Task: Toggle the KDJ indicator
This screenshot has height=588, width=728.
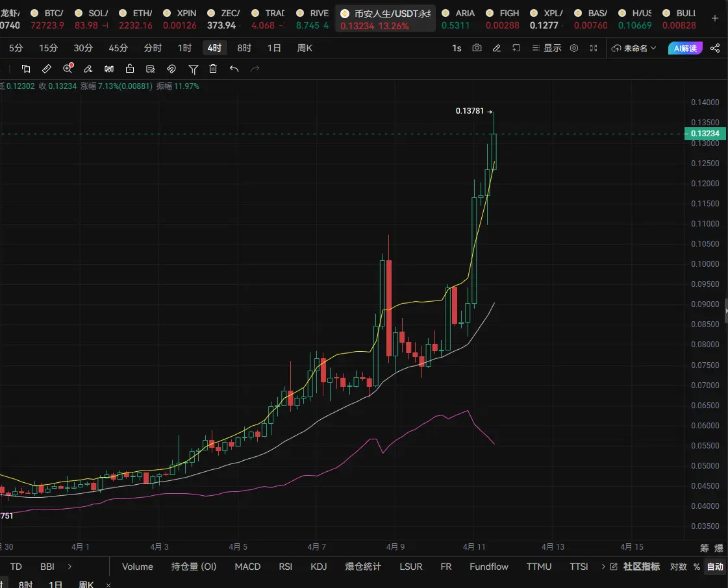Action: click(x=318, y=566)
